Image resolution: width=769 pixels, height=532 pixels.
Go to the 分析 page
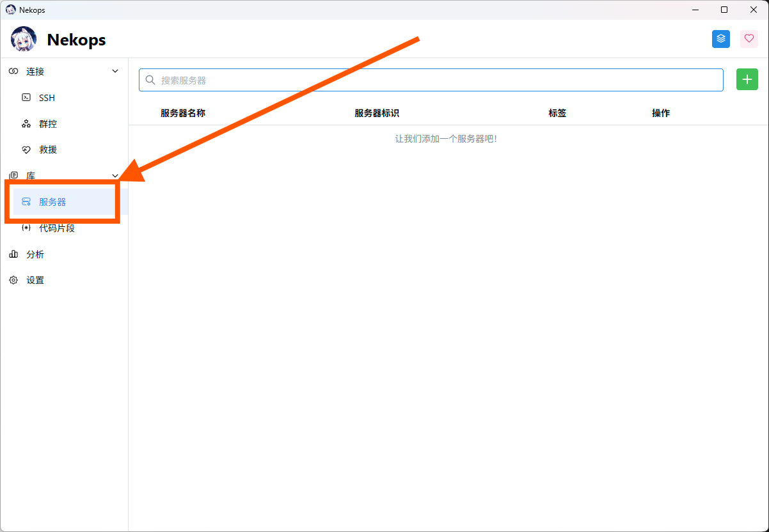pyautogui.click(x=35, y=254)
